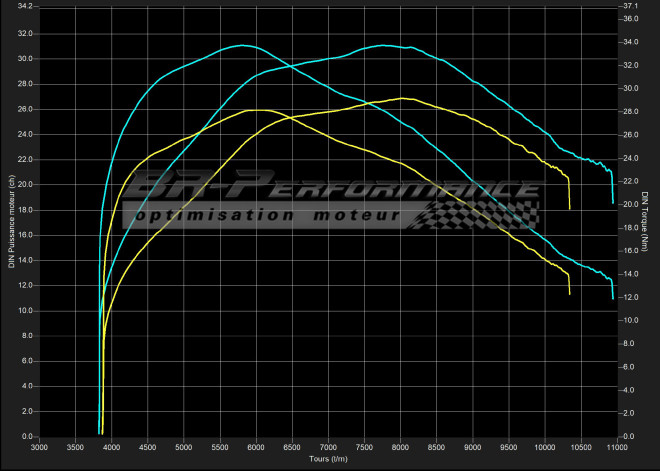660x471 pixels.
Task: Click the cyan torque curve peak near 5800 rpm
Action: (242, 45)
